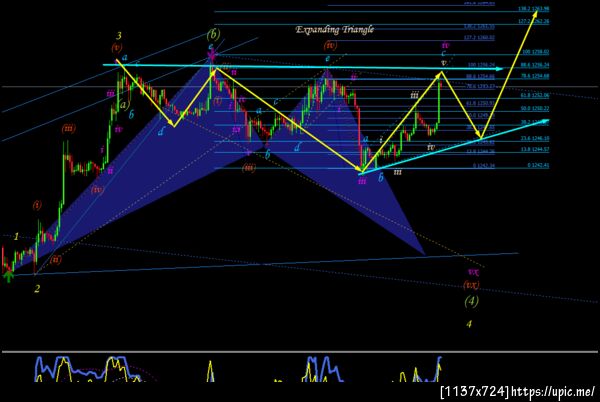Image resolution: width=600 pixels, height=402 pixels.
Task: Select the green arrow marker at chart start
Action: pos(8,275)
